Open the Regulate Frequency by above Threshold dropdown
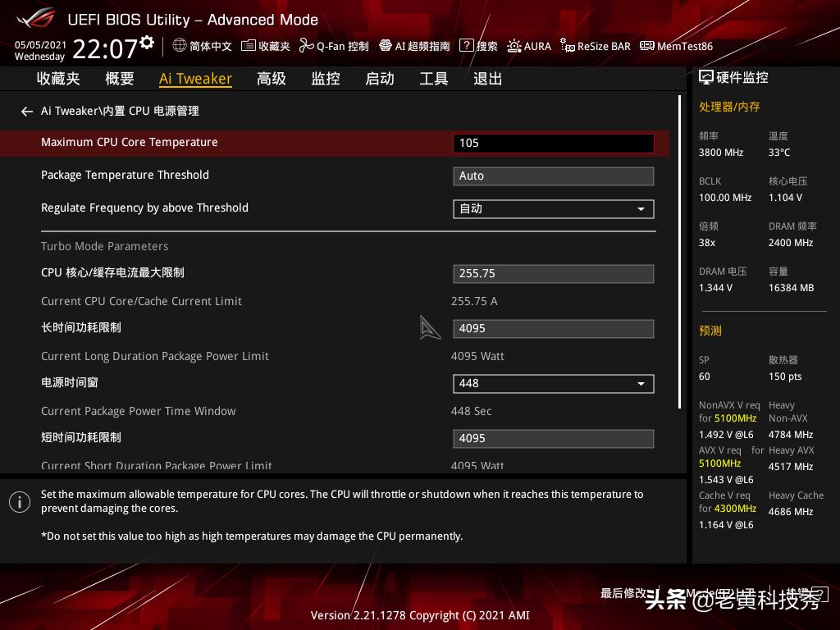 click(x=553, y=209)
